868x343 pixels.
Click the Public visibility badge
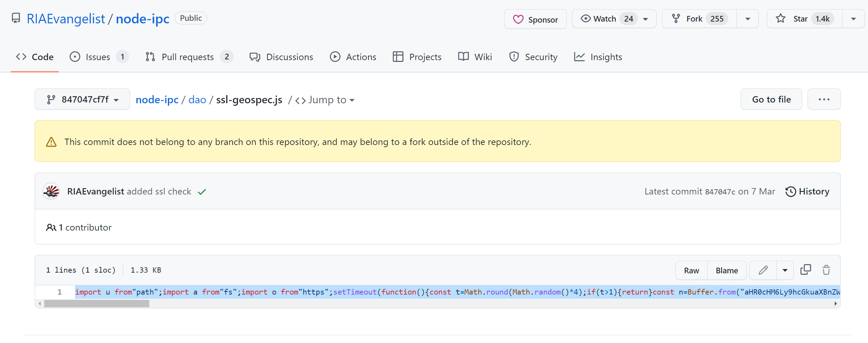pyautogui.click(x=191, y=18)
